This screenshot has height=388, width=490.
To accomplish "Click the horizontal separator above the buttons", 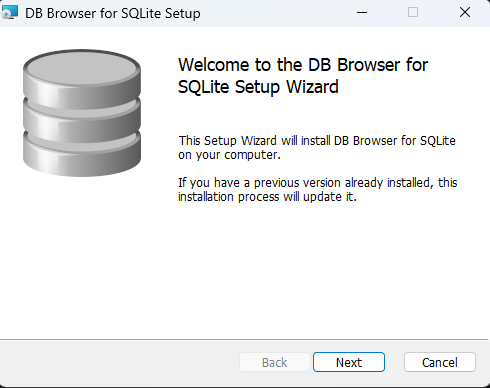I will 244,340.
